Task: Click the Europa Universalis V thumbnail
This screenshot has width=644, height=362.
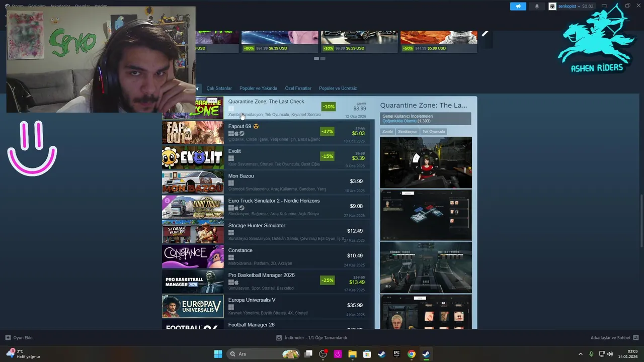Action: (193, 306)
